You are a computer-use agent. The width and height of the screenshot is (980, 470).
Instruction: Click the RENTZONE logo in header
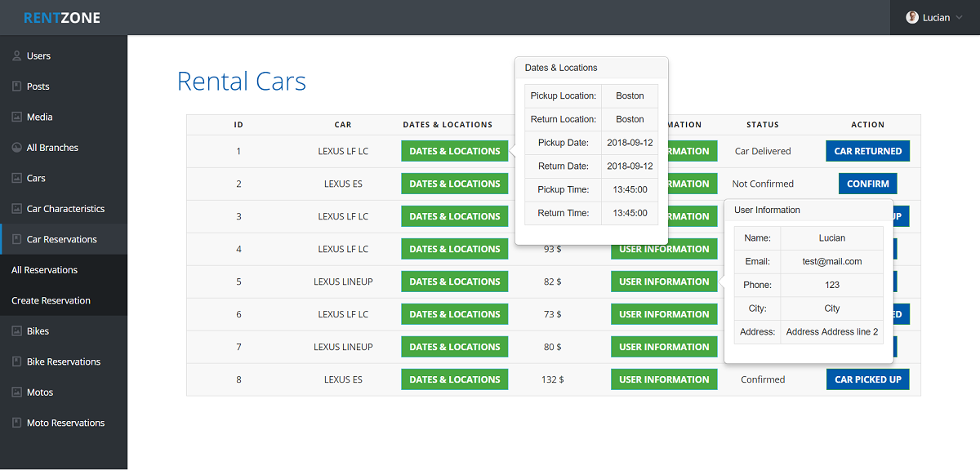62,18
